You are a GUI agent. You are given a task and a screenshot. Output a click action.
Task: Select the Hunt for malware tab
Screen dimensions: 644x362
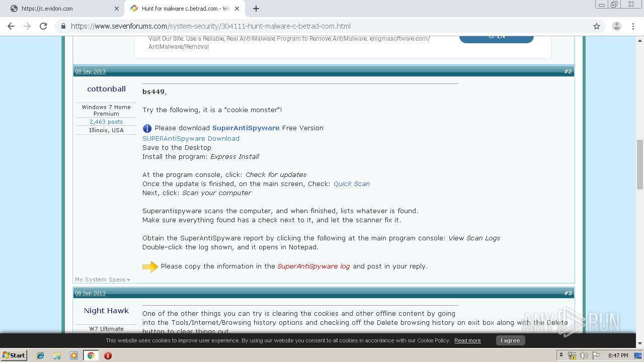pyautogui.click(x=184, y=9)
